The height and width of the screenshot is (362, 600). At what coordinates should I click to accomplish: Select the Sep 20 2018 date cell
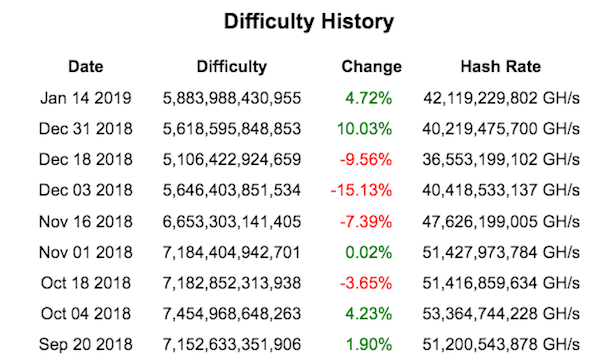[86, 344]
